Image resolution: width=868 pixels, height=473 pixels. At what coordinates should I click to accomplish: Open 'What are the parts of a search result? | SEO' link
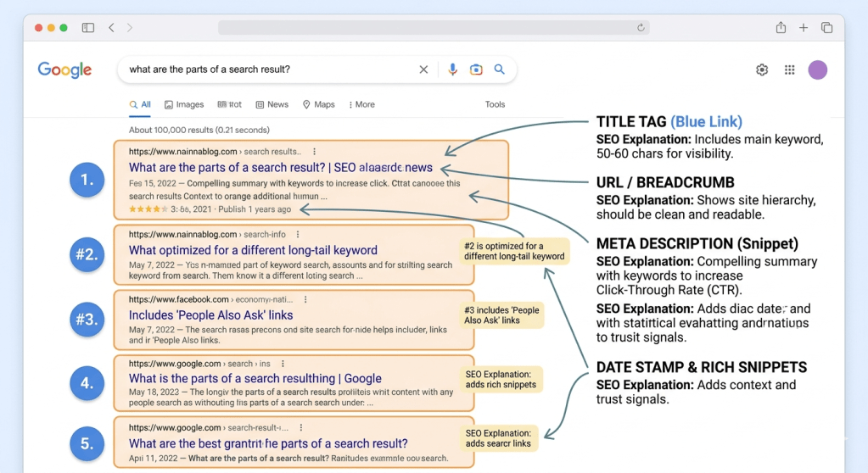pyautogui.click(x=281, y=168)
